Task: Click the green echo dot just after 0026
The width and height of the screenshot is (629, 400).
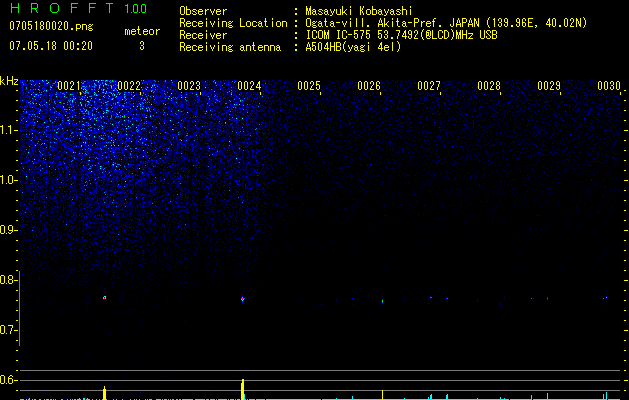Action: [x=382, y=301]
